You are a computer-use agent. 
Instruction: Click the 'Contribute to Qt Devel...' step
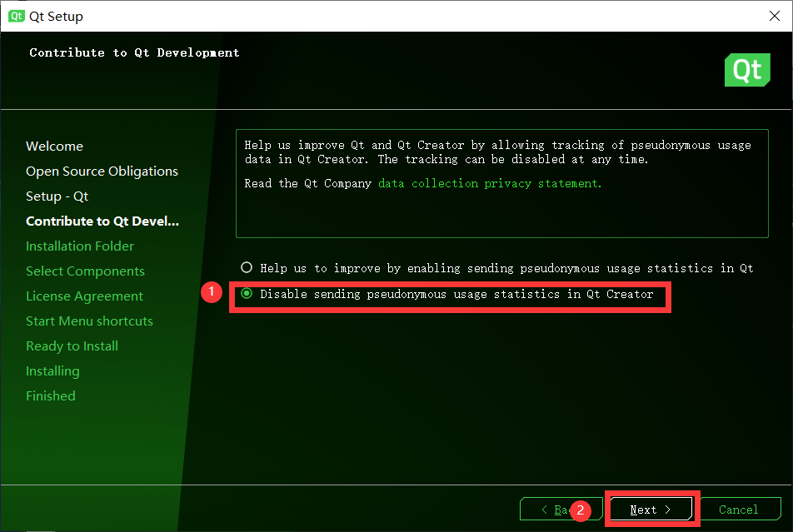pyautogui.click(x=102, y=221)
